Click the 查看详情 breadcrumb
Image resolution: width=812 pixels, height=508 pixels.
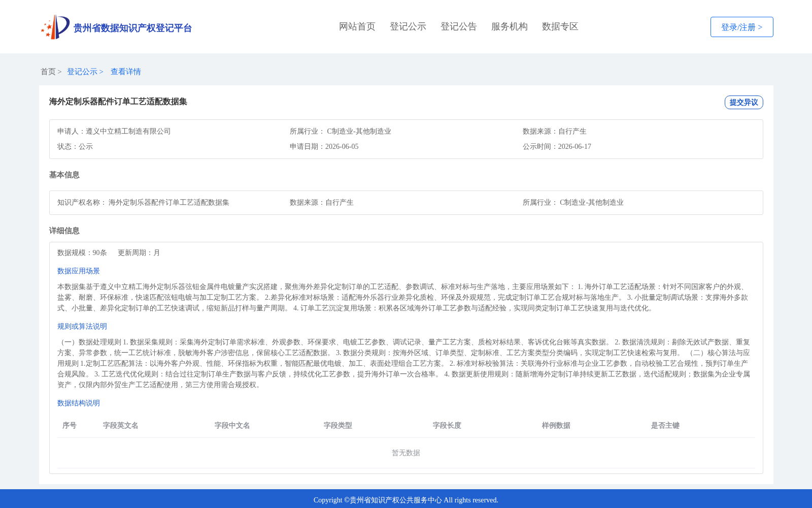click(126, 72)
